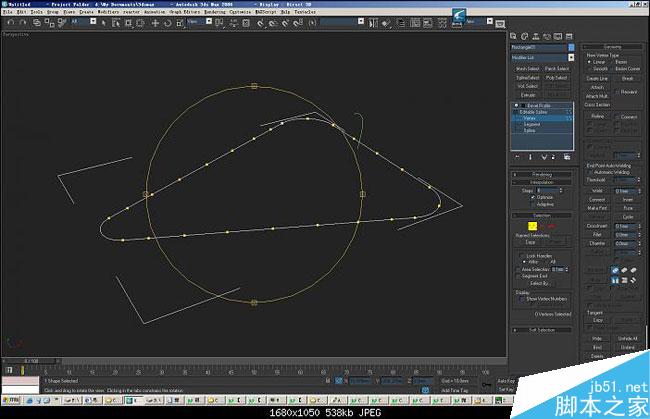Viewport: 650px width, 419px height.
Task: Click the Attach button
Action: tap(597, 87)
